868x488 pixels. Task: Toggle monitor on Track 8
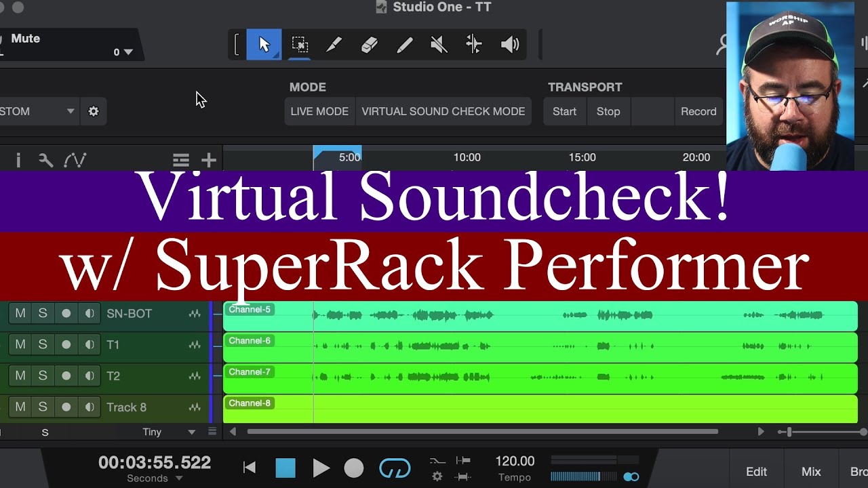point(90,407)
